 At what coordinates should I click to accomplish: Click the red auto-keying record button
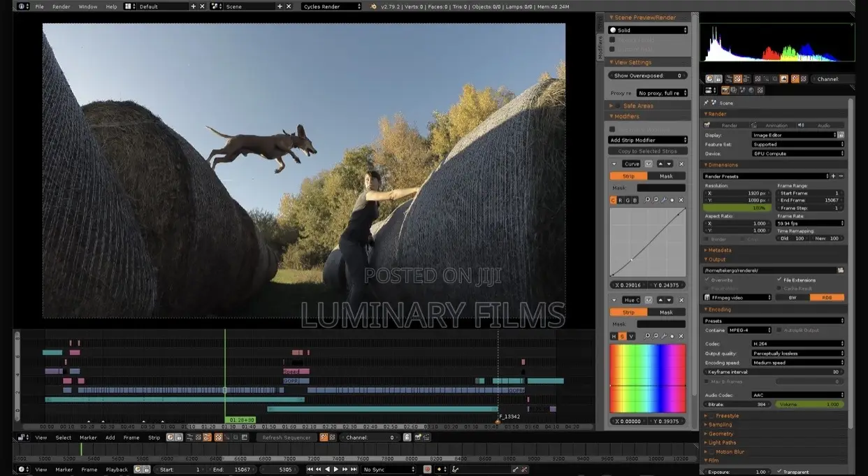[428, 470]
